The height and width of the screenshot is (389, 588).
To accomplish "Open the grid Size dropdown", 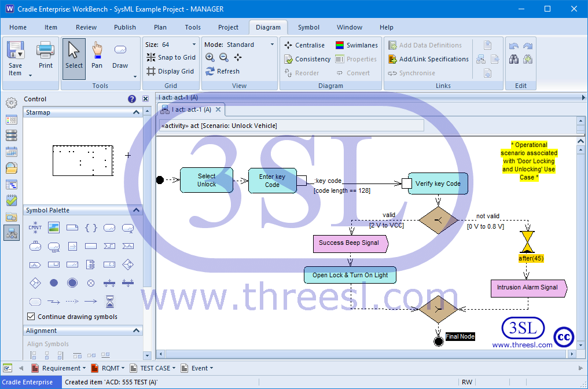I will (194, 44).
